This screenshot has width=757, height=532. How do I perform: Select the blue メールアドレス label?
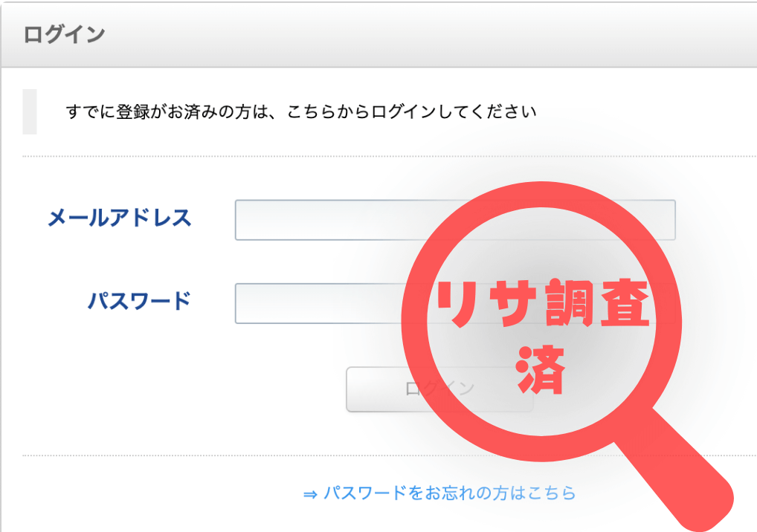click(x=120, y=218)
